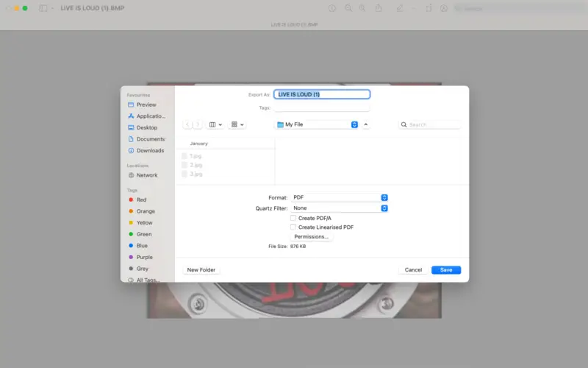Open the icon grouping grid dropdown

click(237, 124)
